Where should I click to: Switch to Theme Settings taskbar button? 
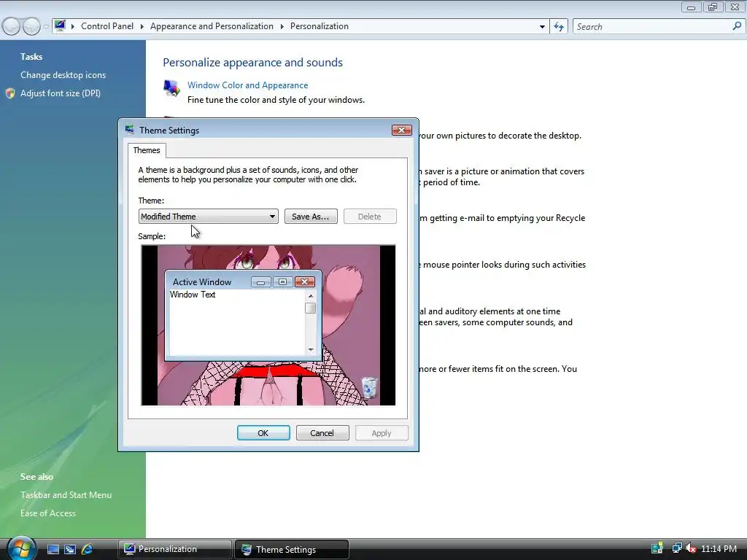click(x=292, y=549)
